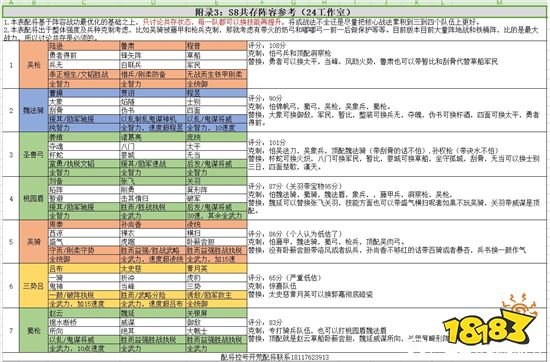Click the '评分：101分' score line
This screenshot has width=550, height=362.
pos(267,143)
